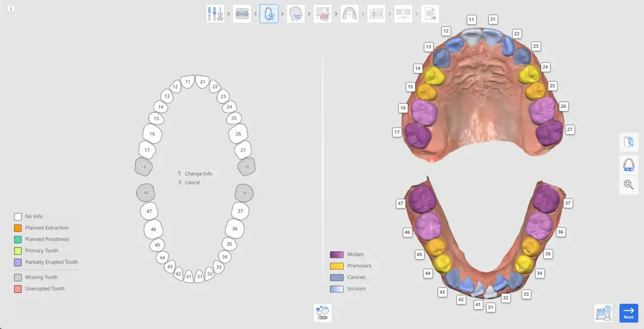Toggle the child/adult dentition switch
This screenshot has width=644, height=329.
[x=323, y=313]
